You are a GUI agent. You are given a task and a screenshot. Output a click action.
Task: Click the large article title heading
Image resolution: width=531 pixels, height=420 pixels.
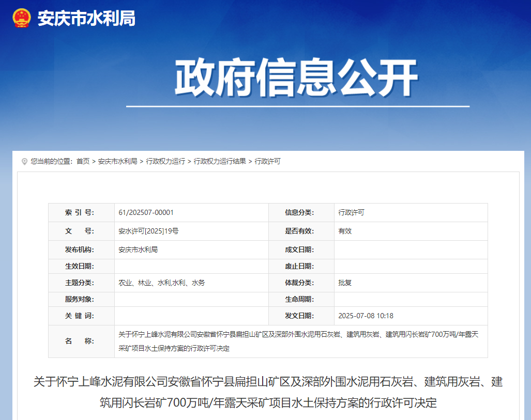pos(268,392)
